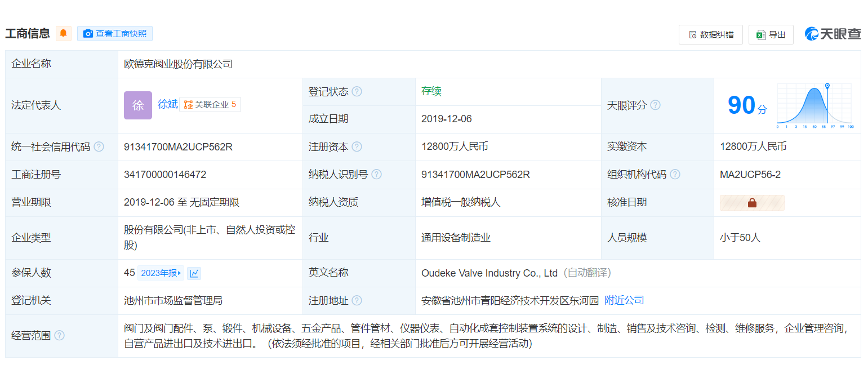
Task: Click the 营业期限 label
Action: [31, 202]
